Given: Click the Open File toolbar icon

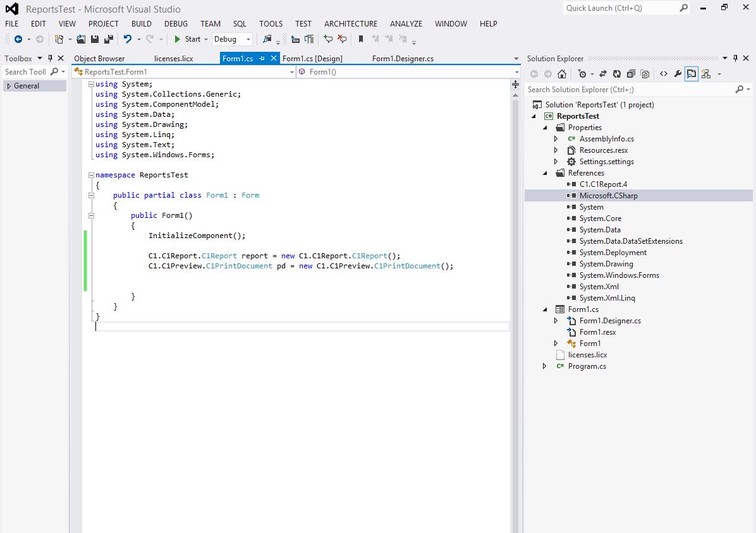Looking at the screenshot, I should coord(81,39).
